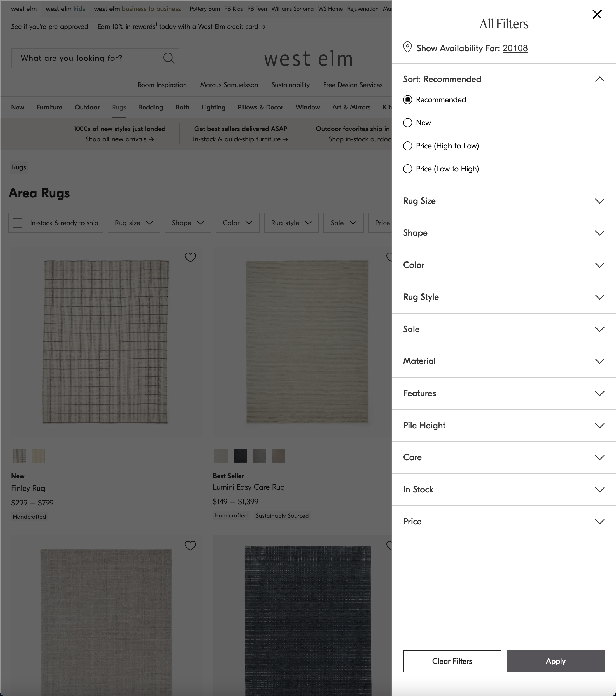Click the heart on the bottom-left gray rug
Viewport: 616px width, 696px height.
coord(190,545)
